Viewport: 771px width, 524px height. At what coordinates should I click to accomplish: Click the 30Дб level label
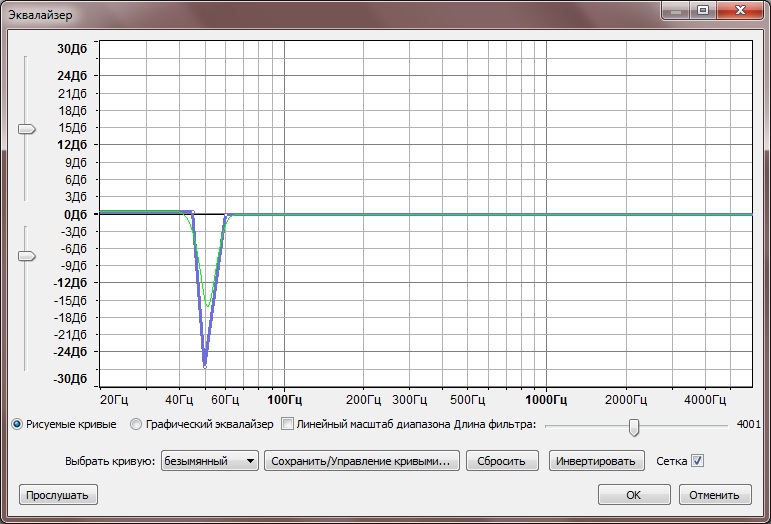point(72,48)
